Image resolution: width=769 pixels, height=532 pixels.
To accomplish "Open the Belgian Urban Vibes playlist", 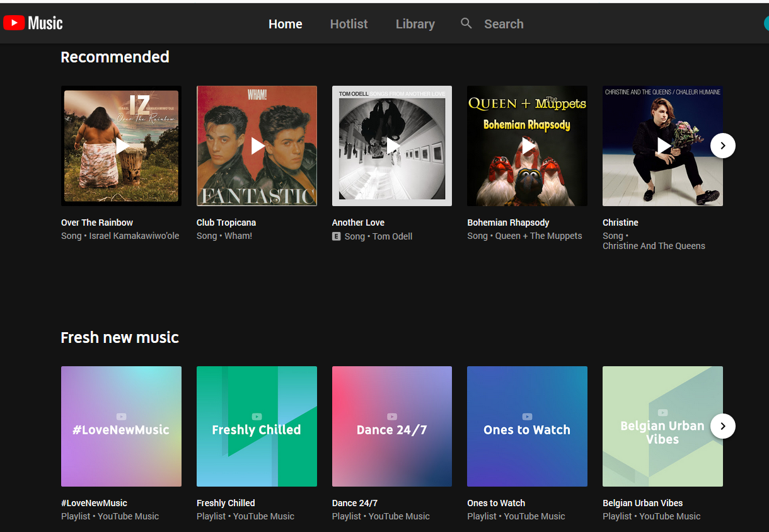I will [x=642, y=502].
